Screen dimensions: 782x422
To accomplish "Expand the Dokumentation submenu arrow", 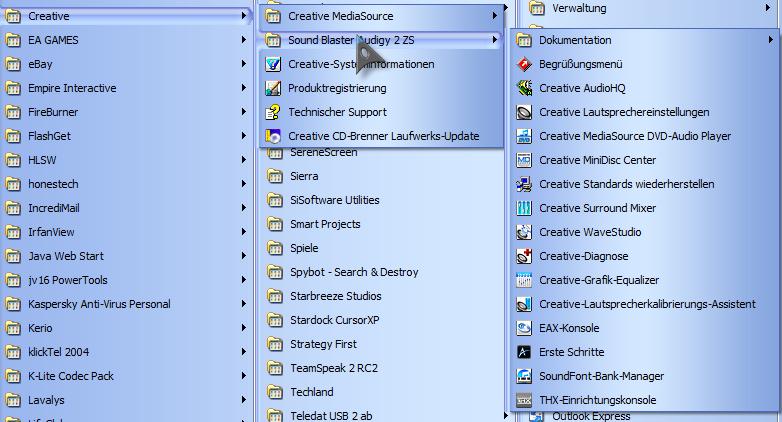I will 771,40.
